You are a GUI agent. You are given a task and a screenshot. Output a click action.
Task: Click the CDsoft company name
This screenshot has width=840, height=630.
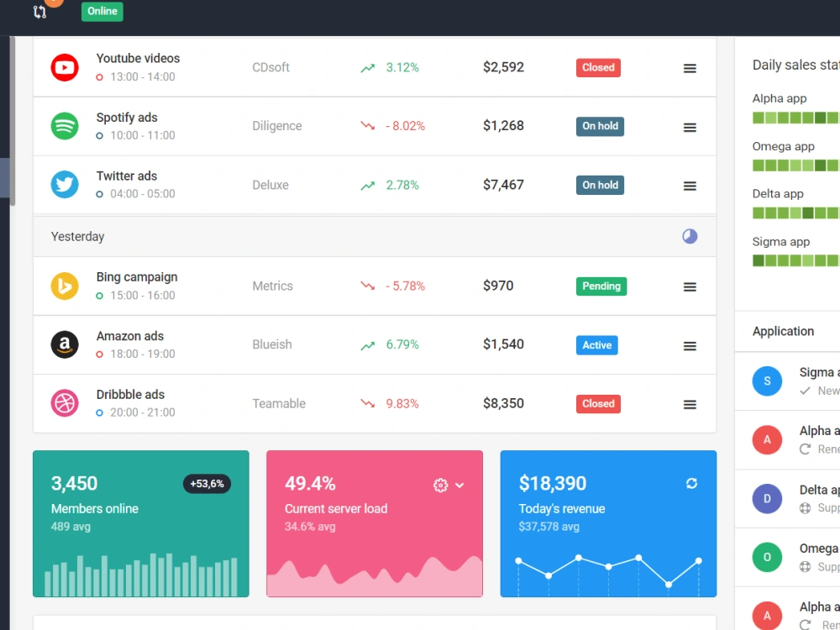click(270, 67)
